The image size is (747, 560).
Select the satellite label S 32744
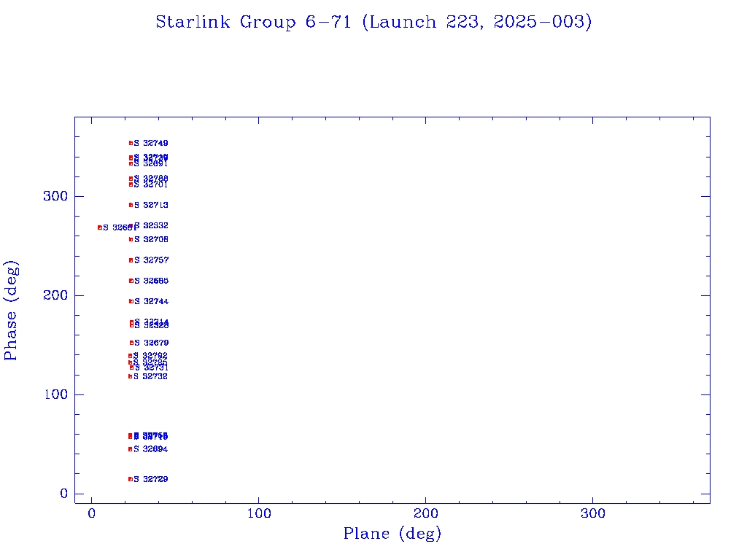pos(151,301)
